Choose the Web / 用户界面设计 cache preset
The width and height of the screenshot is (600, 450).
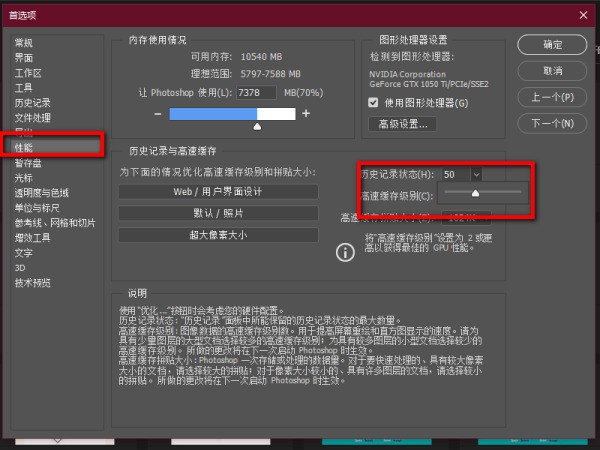point(218,191)
